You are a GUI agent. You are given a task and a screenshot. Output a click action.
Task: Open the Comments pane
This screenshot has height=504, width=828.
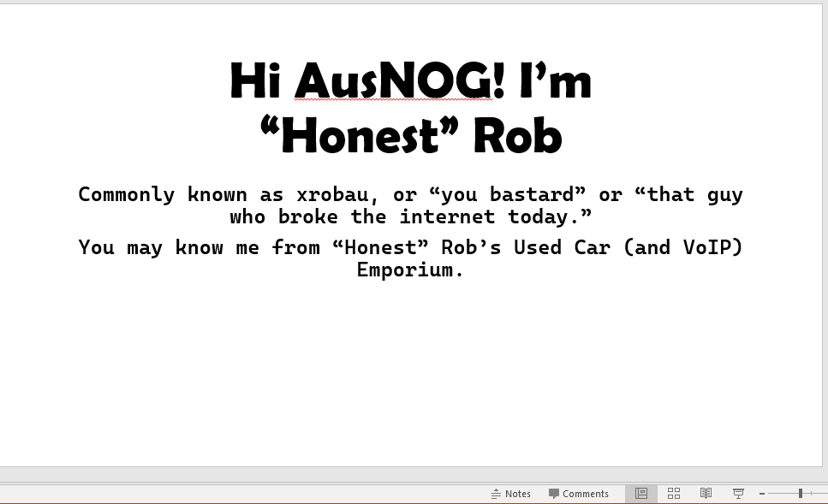click(x=579, y=494)
